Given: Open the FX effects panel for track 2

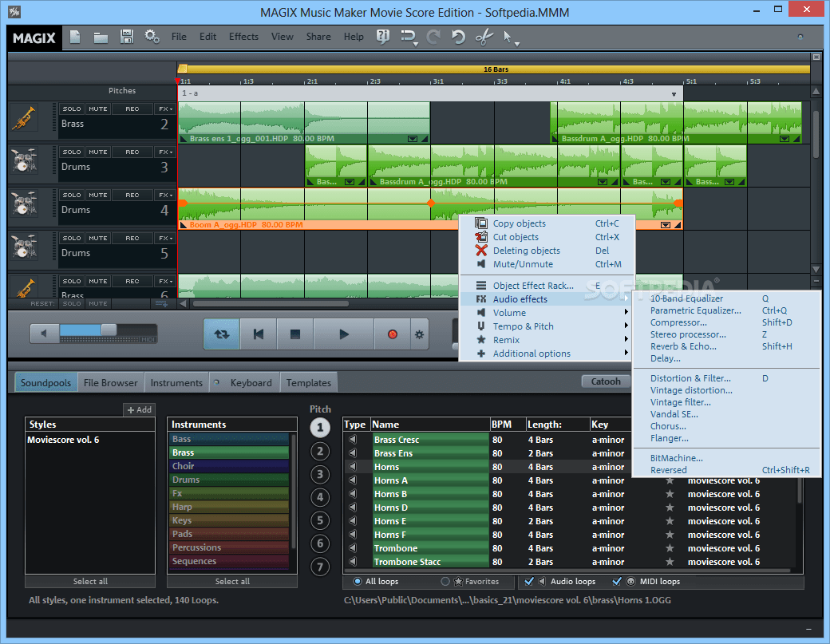Looking at the screenshot, I should click(x=164, y=109).
